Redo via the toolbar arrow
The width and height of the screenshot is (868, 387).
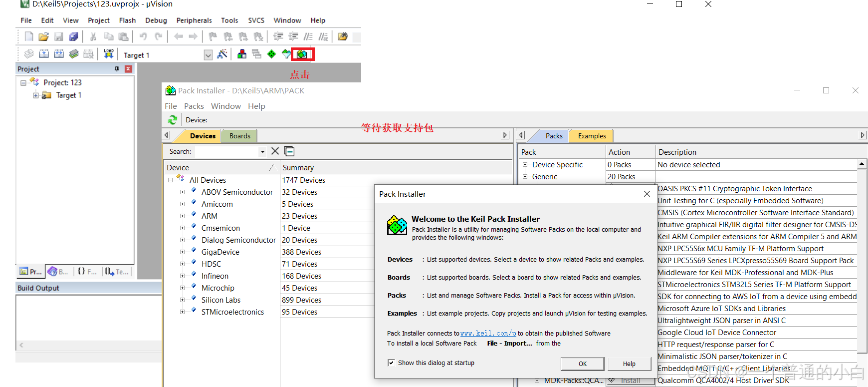158,36
